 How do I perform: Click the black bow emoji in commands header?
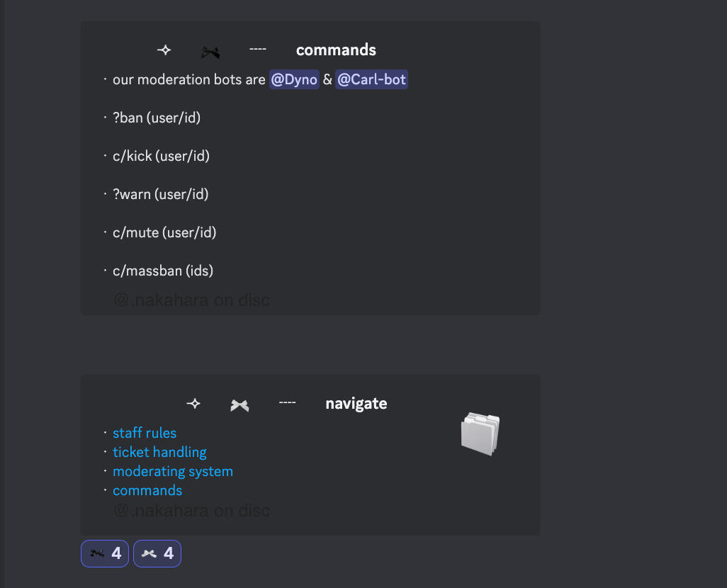210,52
